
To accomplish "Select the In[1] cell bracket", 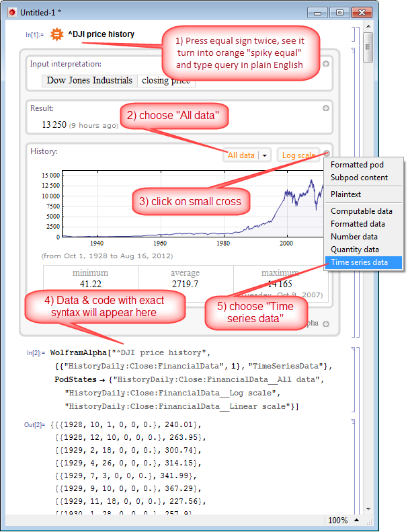I will pyautogui.click(x=355, y=34).
